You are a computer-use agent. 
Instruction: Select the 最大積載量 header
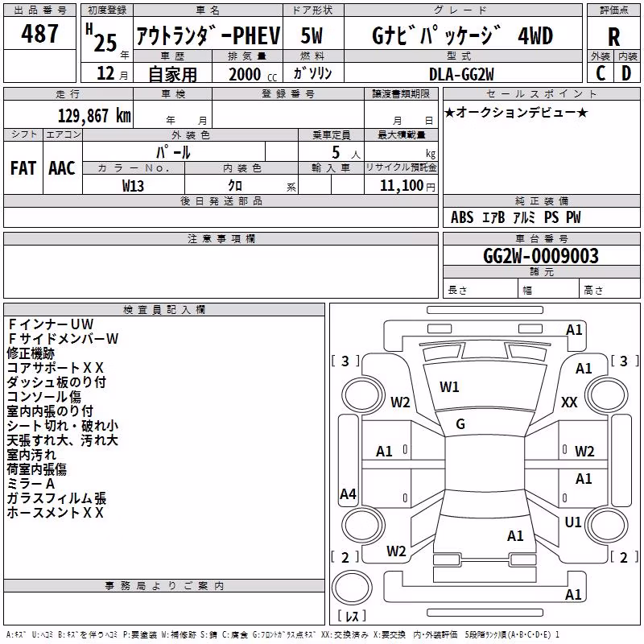point(401,134)
